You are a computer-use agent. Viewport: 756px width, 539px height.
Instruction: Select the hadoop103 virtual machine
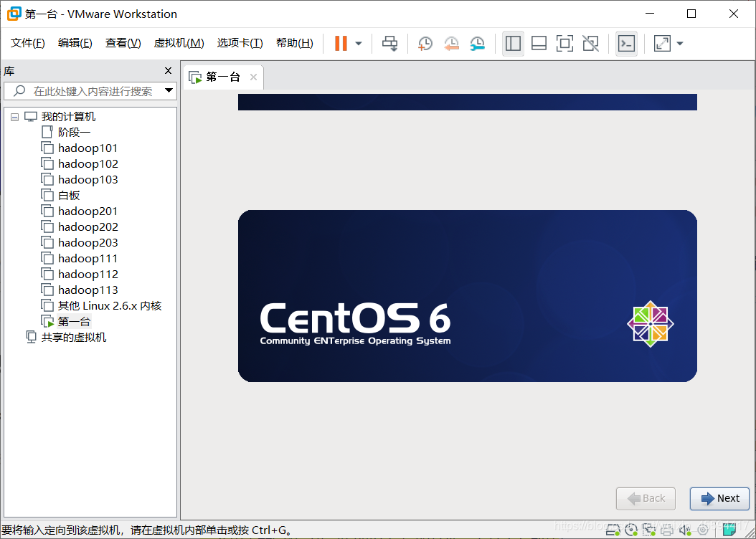coord(88,180)
